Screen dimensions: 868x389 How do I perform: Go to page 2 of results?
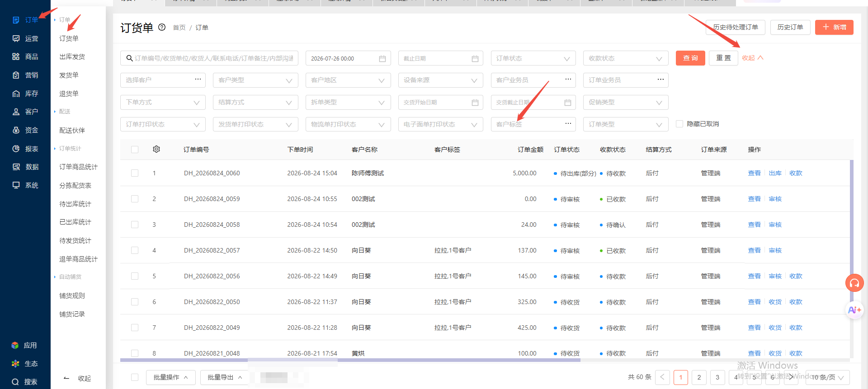coord(699,377)
